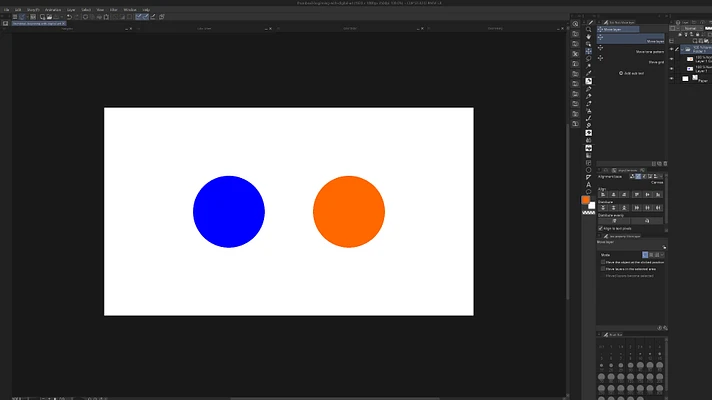Click the Open file folder icon in command bar
This screenshot has width=712, height=400.
point(49,17)
